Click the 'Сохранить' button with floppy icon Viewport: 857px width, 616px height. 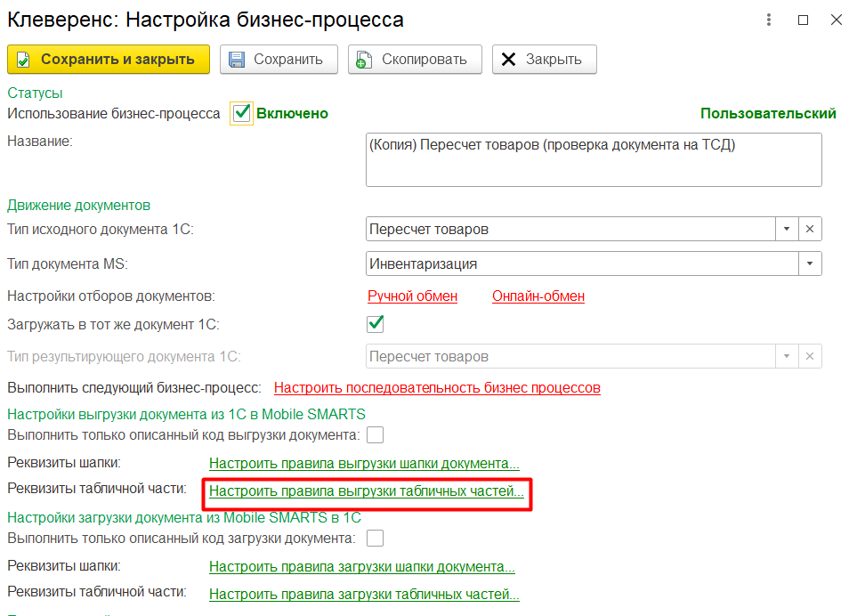pos(279,59)
